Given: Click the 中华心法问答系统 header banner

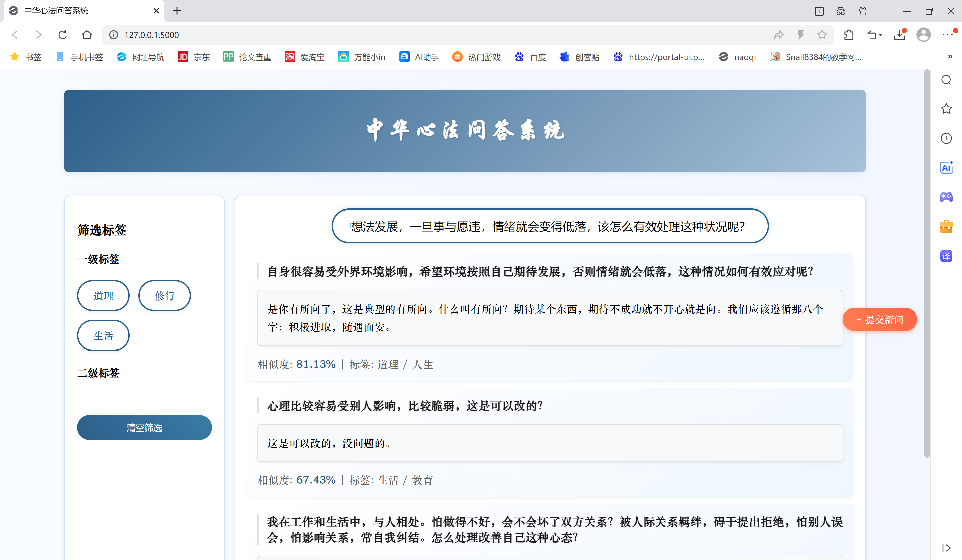Looking at the screenshot, I should tap(464, 131).
